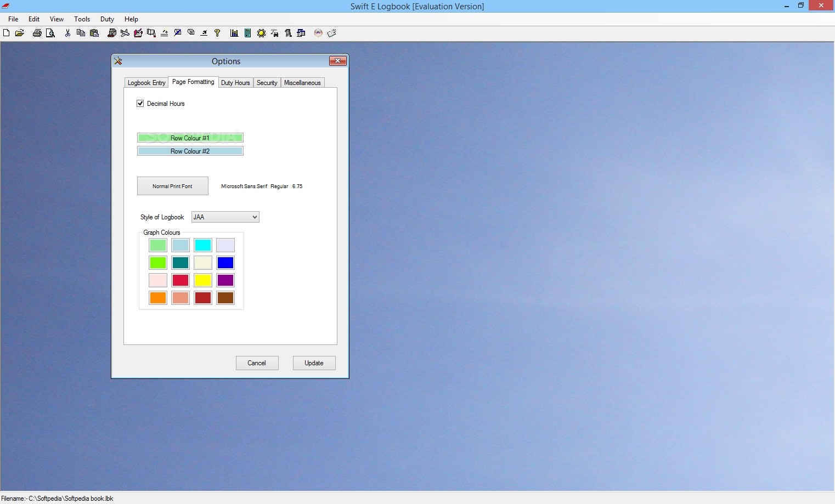Click the Open folder toolbar icon

tap(20, 33)
